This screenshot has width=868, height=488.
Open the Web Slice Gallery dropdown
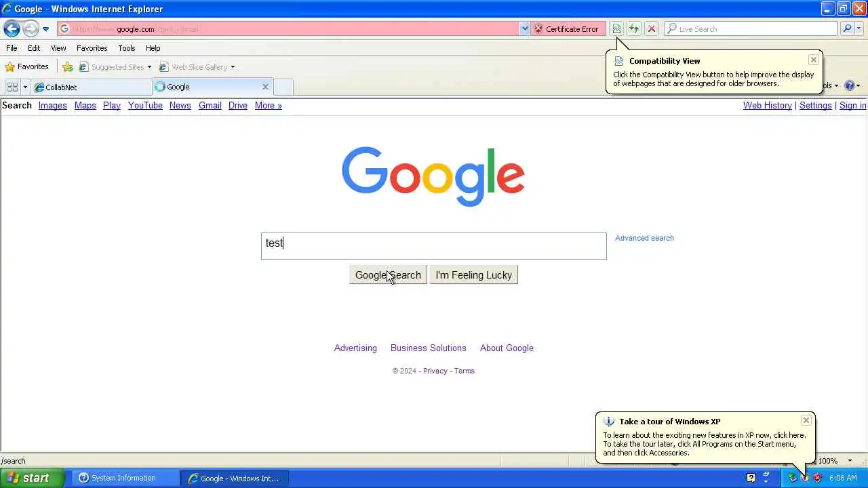pos(233,67)
